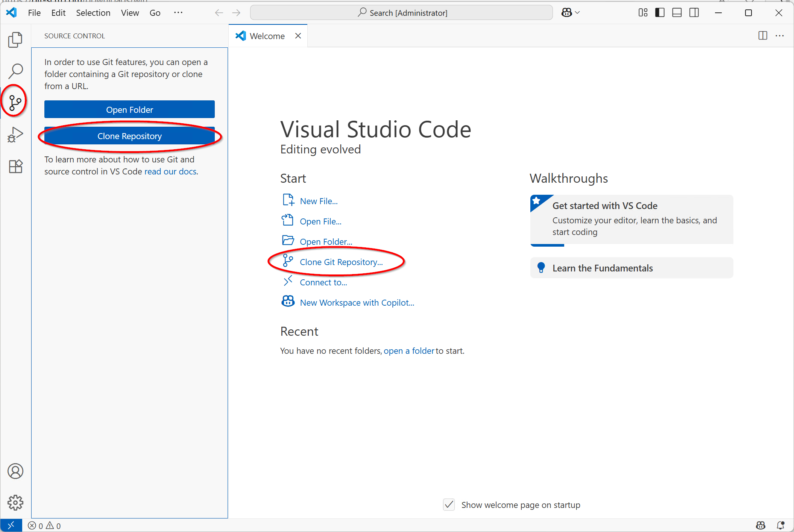The height and width of the screenshot is (532, 794).
Task: Open Run and Debug view
Action: coord(15,134)
